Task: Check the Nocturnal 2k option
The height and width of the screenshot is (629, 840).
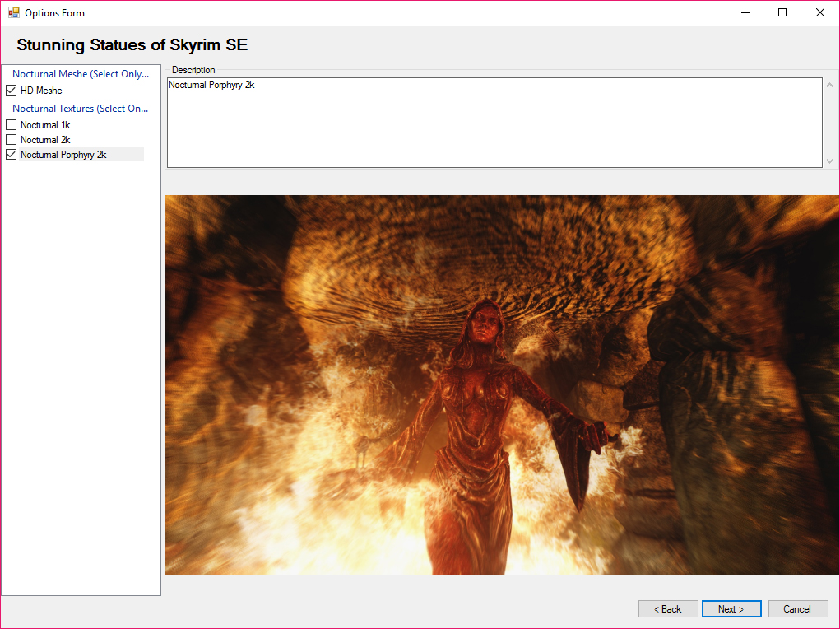Action: [x=12, y=140]
